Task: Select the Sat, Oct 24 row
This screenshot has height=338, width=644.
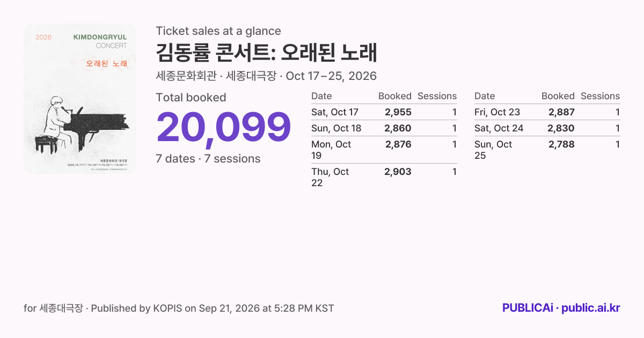Action: tap(547, 128)
